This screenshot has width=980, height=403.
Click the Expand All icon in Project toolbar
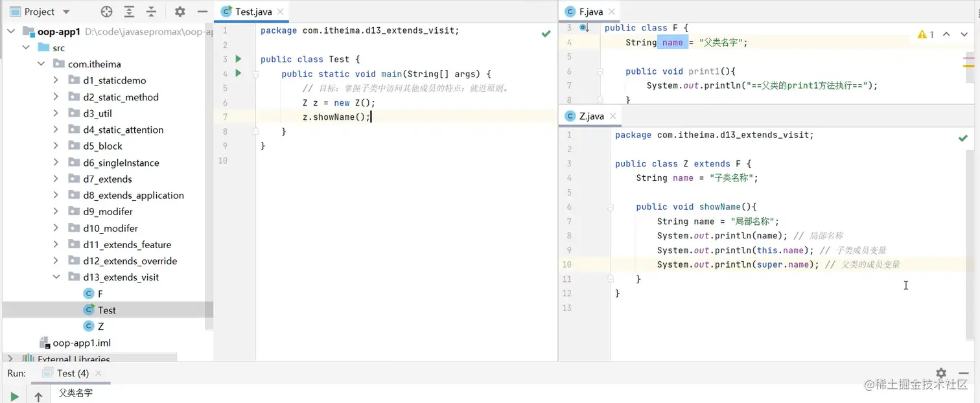pos(130,12)
